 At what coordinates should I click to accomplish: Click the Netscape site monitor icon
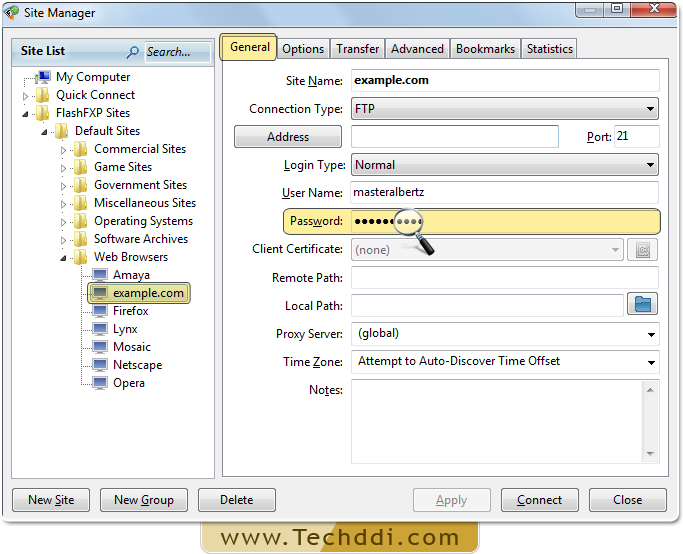tap(100, 365)
